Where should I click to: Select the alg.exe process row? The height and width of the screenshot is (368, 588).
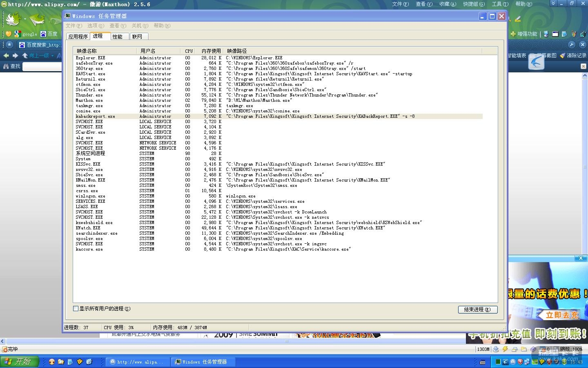click(x=278, y=138)
